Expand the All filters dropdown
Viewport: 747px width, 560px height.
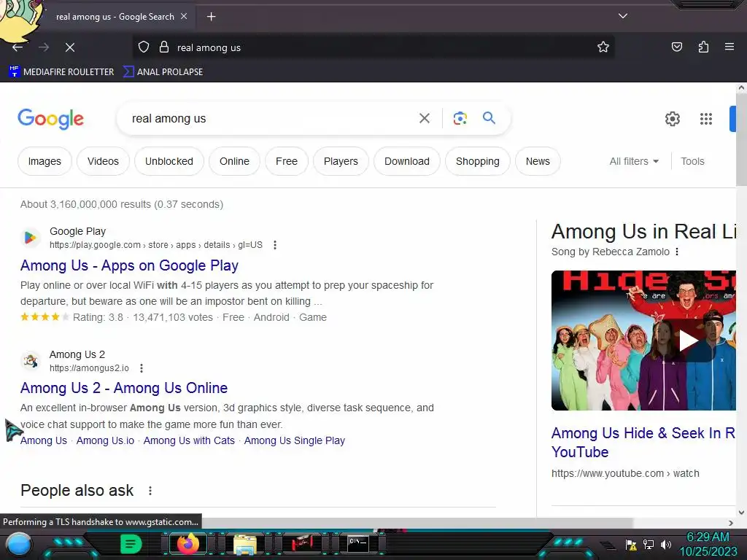coord(634,161)
